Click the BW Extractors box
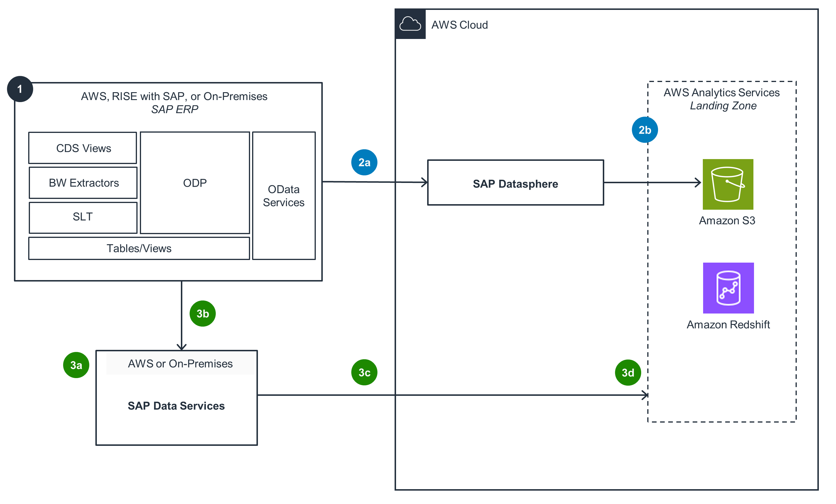836x504 pixels. point(83,183)
